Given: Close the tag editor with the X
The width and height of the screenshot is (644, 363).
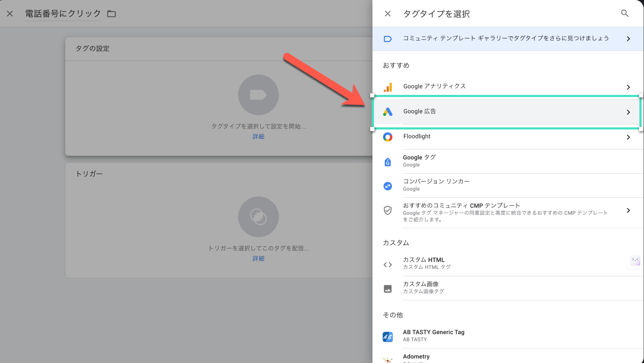Looking at the screenshot, I should tap(10, 14).
